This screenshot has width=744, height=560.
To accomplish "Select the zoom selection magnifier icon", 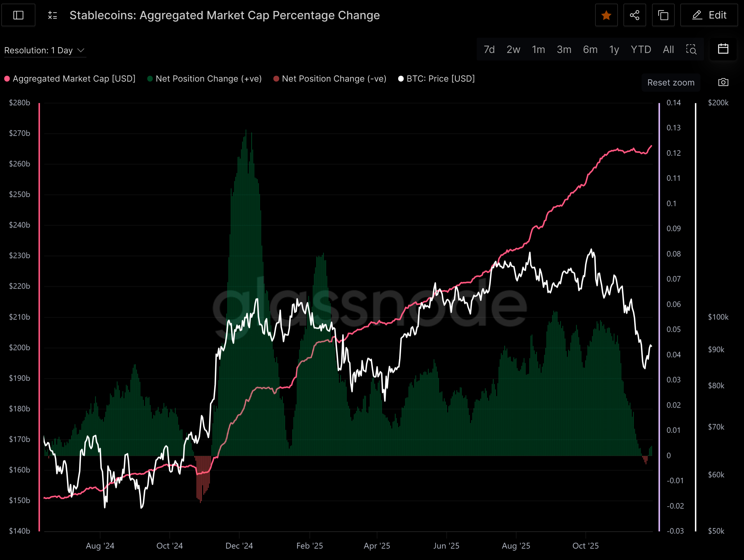I will click(x=691, y=49).
